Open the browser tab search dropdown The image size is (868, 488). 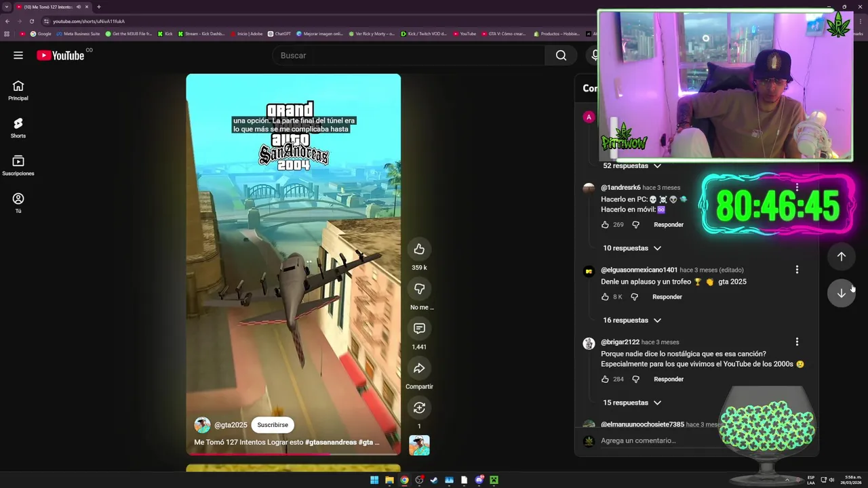click(7, 7)
